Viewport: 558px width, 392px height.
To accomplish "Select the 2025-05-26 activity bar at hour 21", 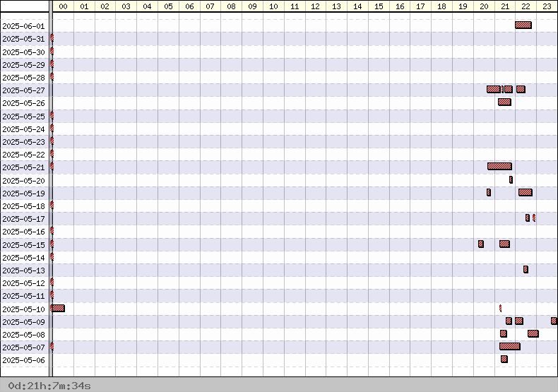I will pyautogui.click(x=504, y=102).
